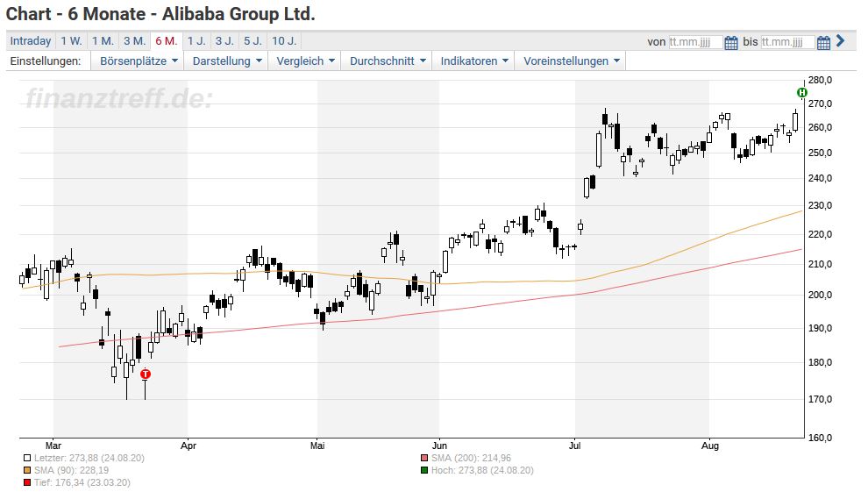The height and width of the screenshot is (492, 868).
Task: Click the 'Mai' month axis label
Action: 317,446
